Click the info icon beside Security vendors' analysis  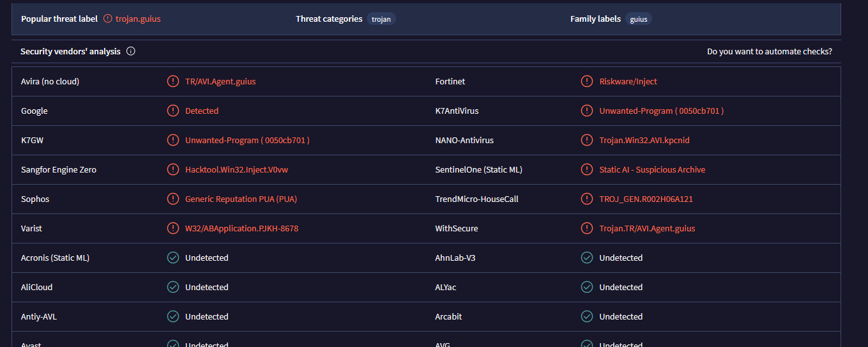131,51
